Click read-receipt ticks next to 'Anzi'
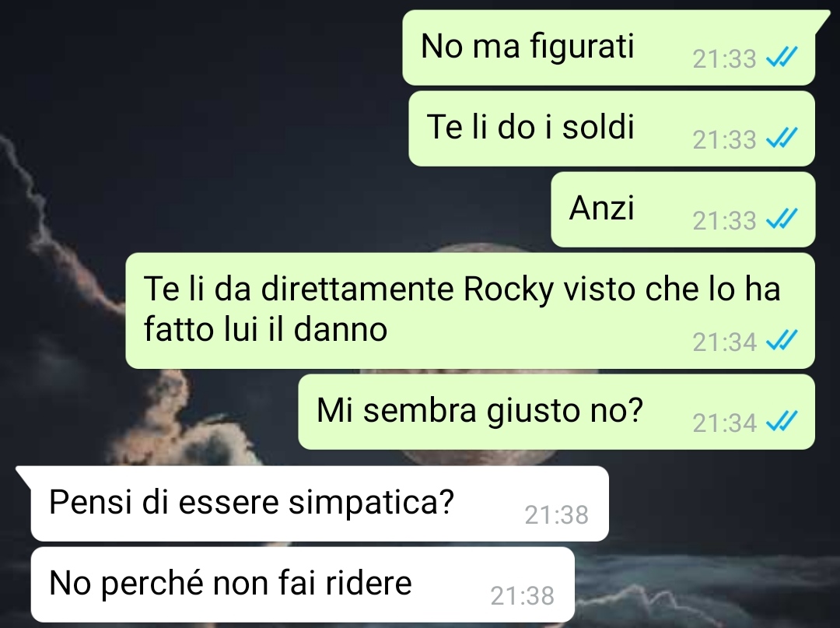840x628 pixels. [782, 219]
